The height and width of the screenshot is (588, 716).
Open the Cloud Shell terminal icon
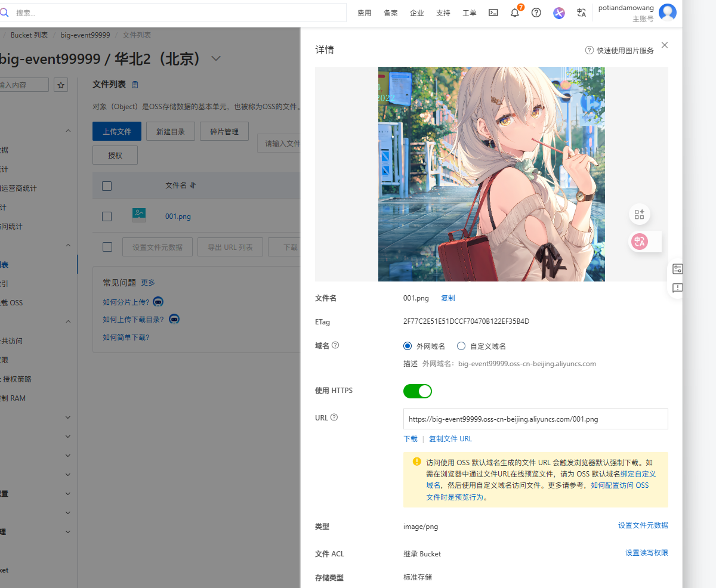point(493,13)
